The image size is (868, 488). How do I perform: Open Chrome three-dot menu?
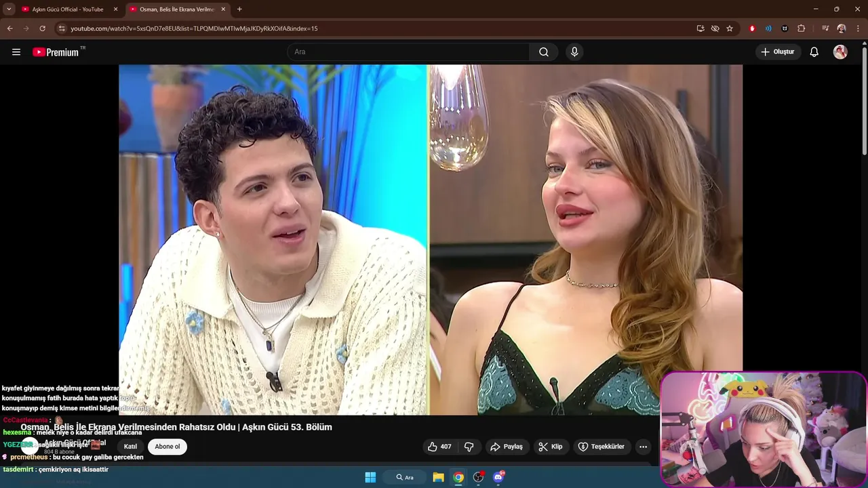click(859, 28)
